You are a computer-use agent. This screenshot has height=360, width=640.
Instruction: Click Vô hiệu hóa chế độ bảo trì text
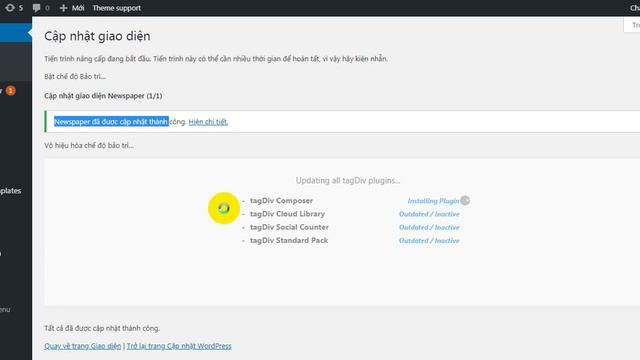coord(89,145)
